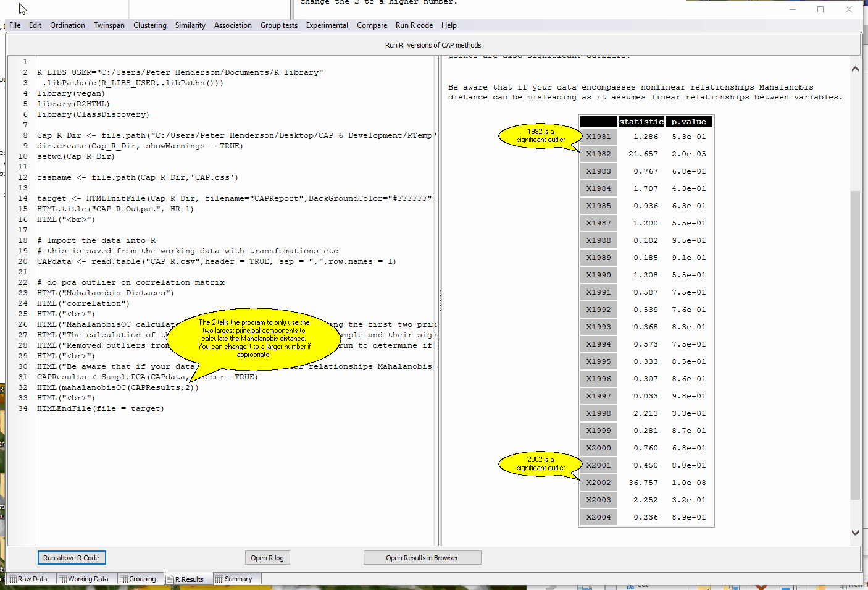Screen dimensions: 868x590
Task: Click the Run above R Code button
Action: point(72,558)
